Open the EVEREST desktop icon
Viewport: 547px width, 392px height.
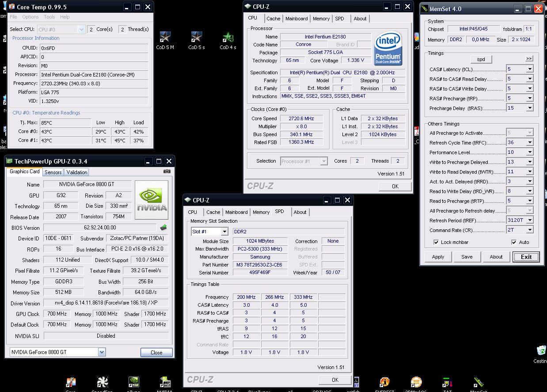coord(384,383)
